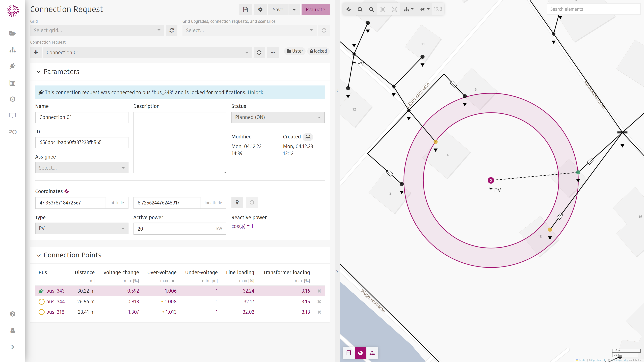Open Save options dropdown arrow
644x362 pixels.
(x=294, y=10)
